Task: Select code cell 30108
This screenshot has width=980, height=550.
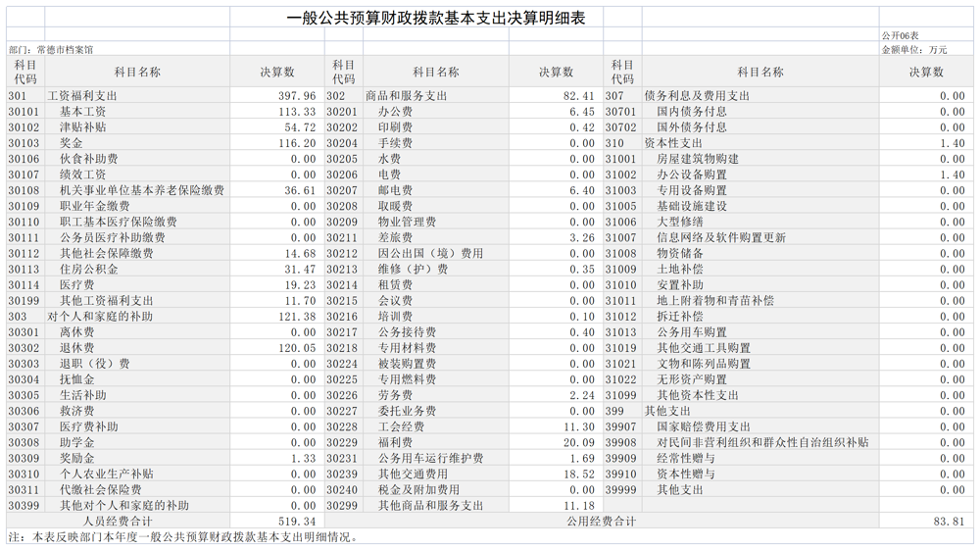Action: click(x=24, y=190)
